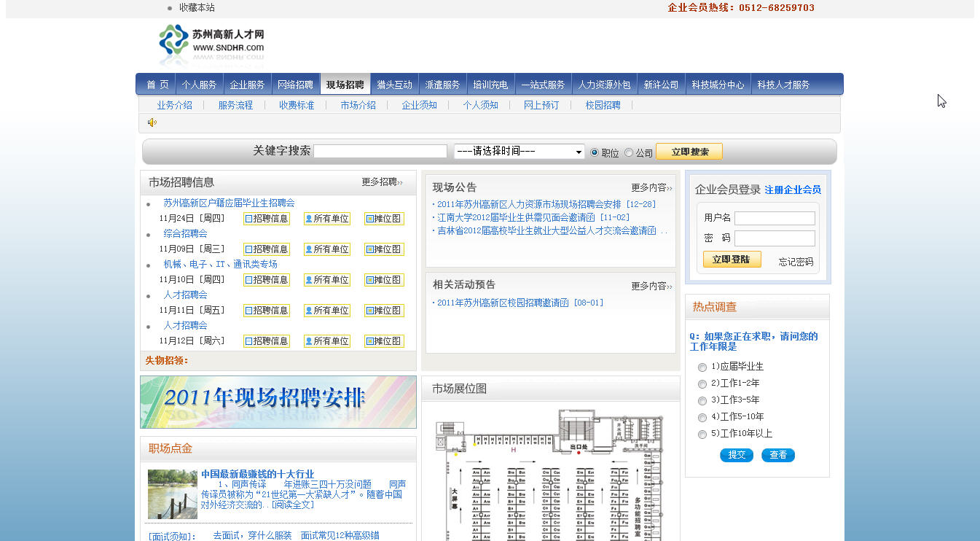
Task: Click the 立即登陆 button
Action: (x=732, y=260)
